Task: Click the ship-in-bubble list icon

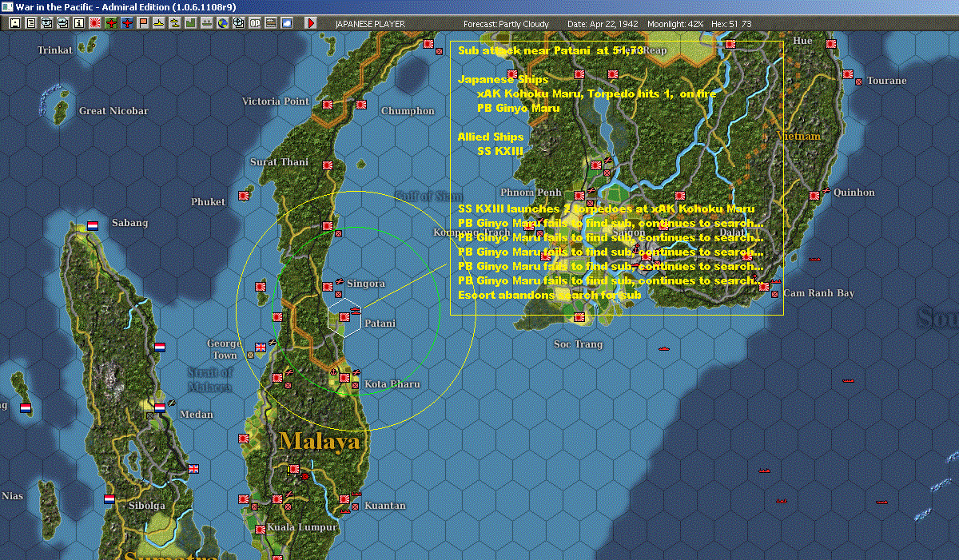Action: click(x=62, y=23)
